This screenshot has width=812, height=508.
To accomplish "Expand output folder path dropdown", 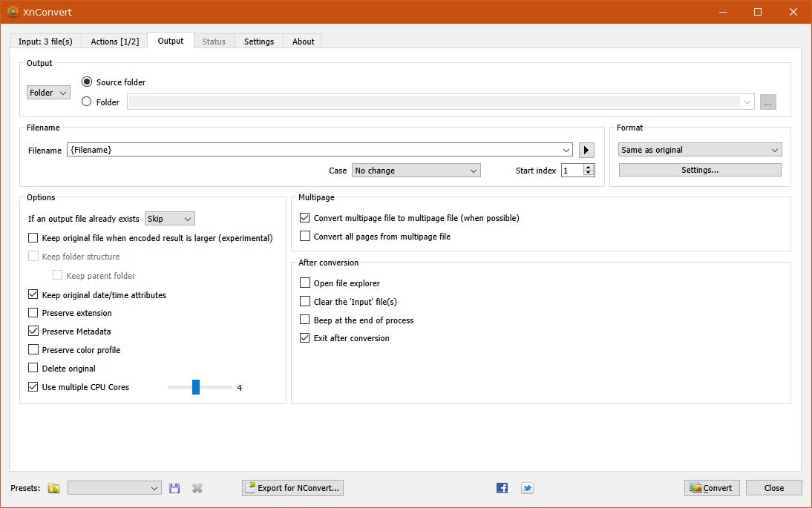I will [747, 102].
